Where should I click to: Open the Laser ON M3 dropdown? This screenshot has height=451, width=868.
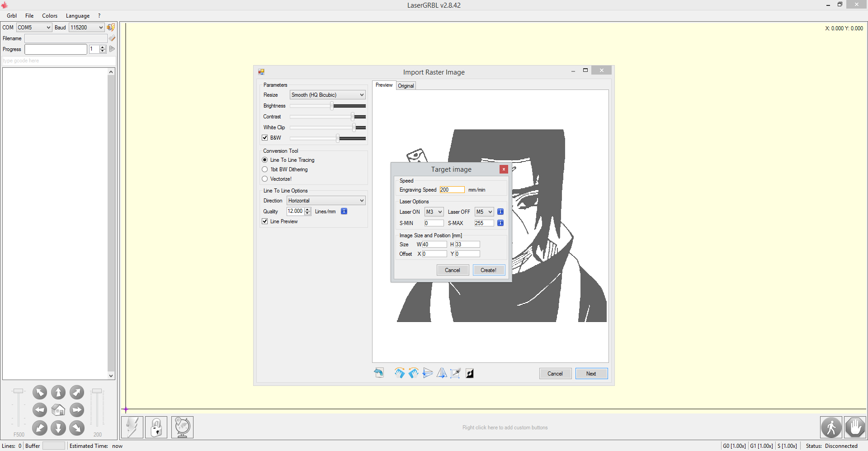[x=434, y=212]
